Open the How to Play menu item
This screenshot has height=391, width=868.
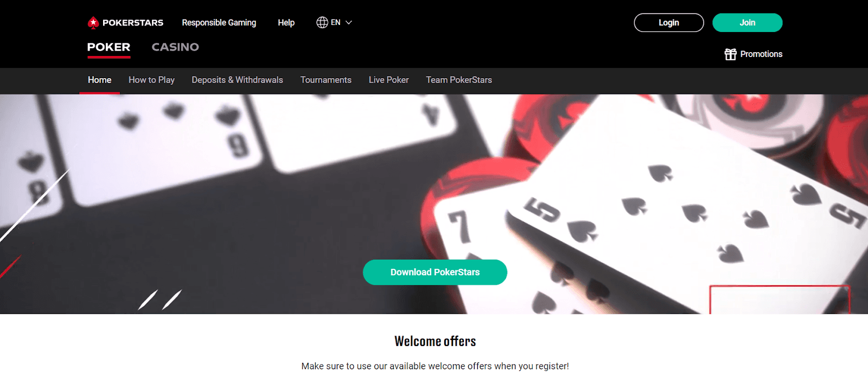pos(151,80)
